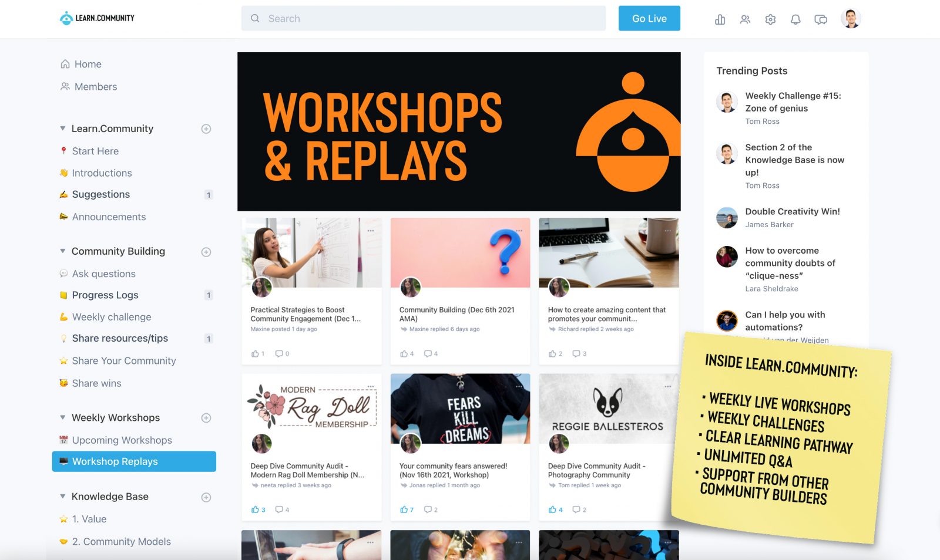
Task: Open the leaderboard bar chart icon
Action: click(720, 19)
